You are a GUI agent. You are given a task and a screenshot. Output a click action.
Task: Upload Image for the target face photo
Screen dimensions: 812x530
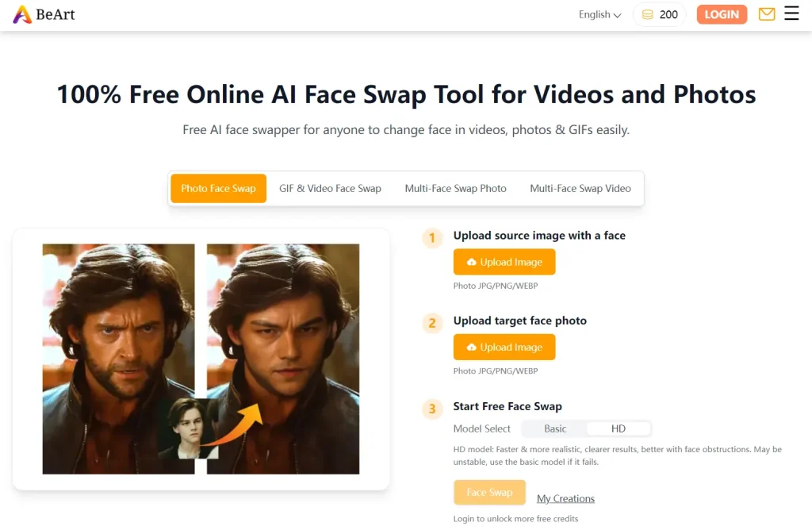point(504,347)
